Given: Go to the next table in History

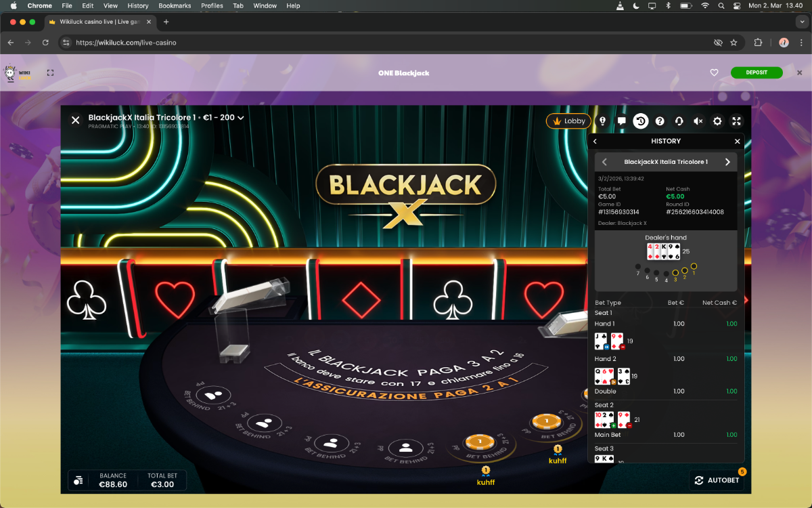Looking at the screenshot, I should (727, 162).
